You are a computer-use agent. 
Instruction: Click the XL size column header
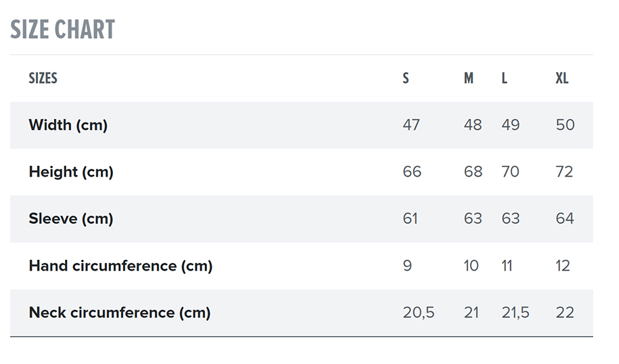[x=562, y=78]
